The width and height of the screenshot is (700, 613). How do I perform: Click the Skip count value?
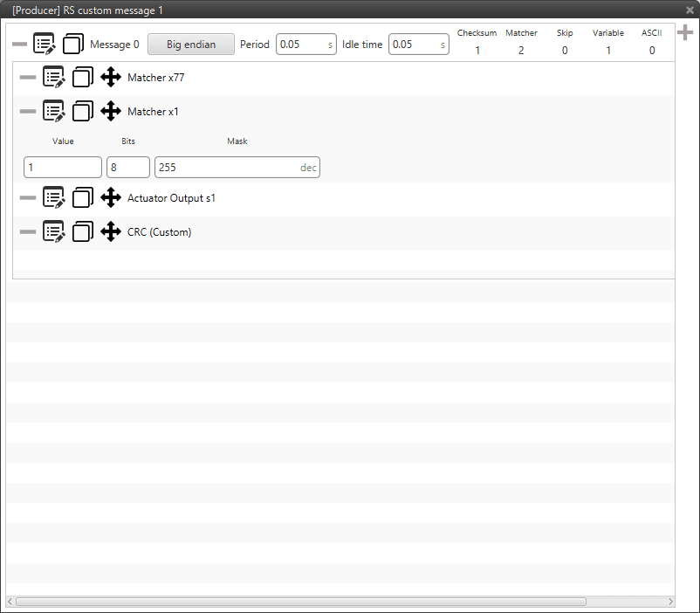[565, 51]
